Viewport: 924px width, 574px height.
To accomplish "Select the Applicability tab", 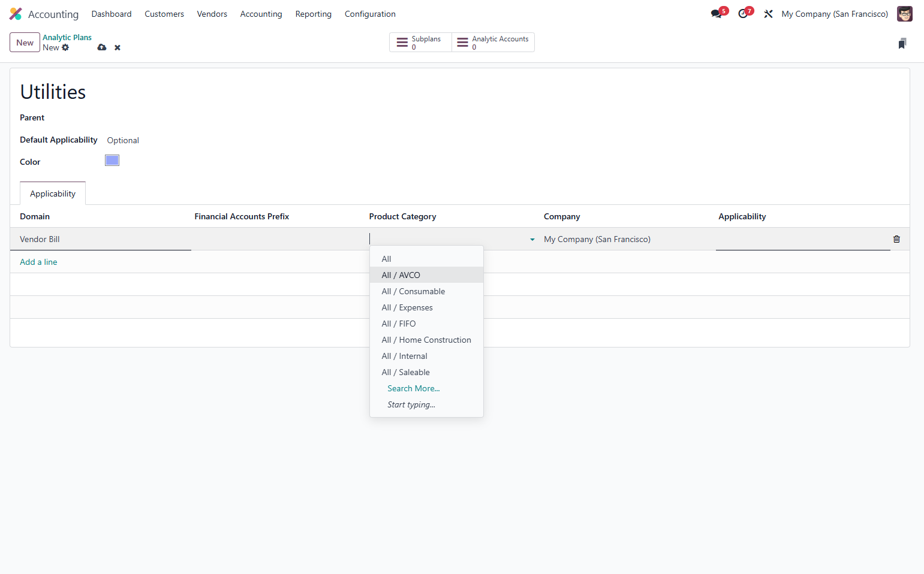I will point(53,194).
